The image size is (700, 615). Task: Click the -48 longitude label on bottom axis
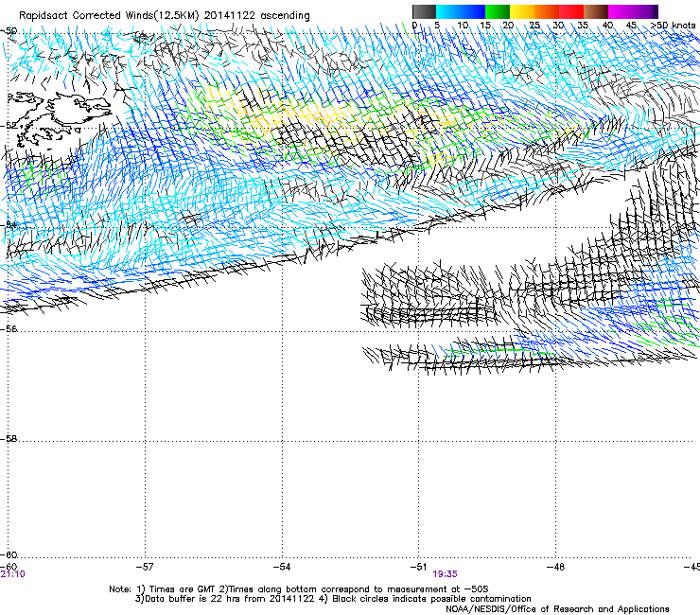tap(556, 567)
